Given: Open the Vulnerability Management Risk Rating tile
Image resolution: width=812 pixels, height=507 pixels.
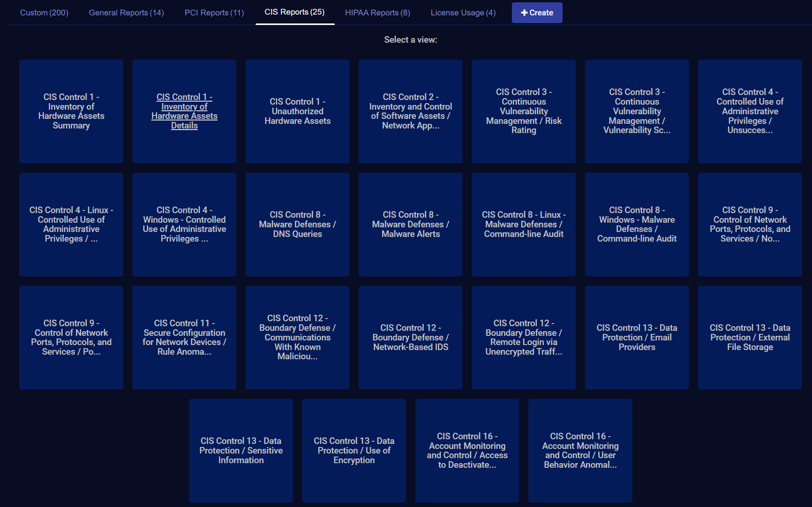Looking at the screenshot, I should pos(524,111).
